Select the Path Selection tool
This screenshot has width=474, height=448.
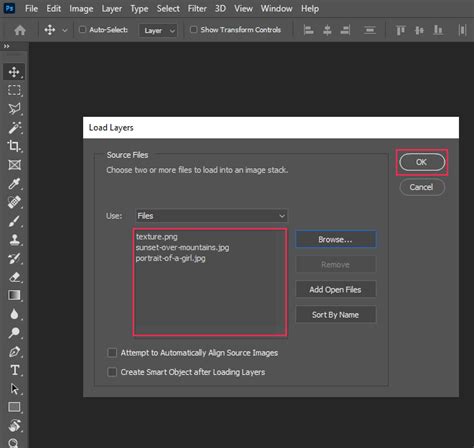pyautogui.click(x=14, y=389)
